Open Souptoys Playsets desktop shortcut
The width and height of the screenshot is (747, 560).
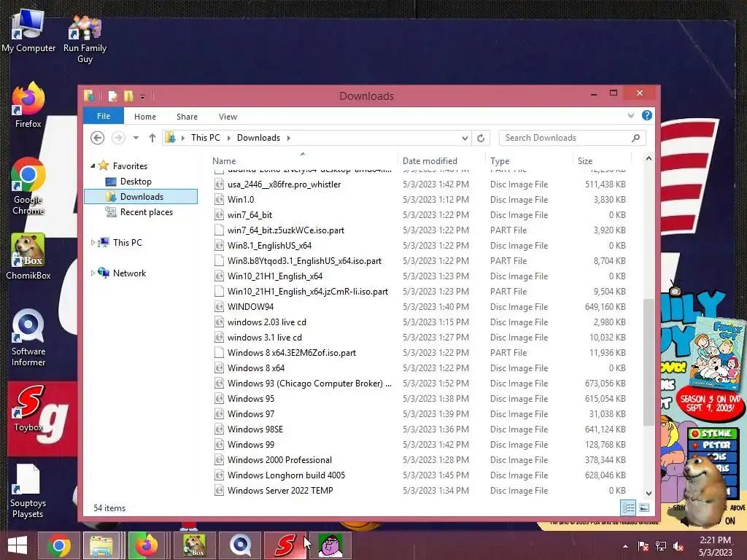point(28,491)
